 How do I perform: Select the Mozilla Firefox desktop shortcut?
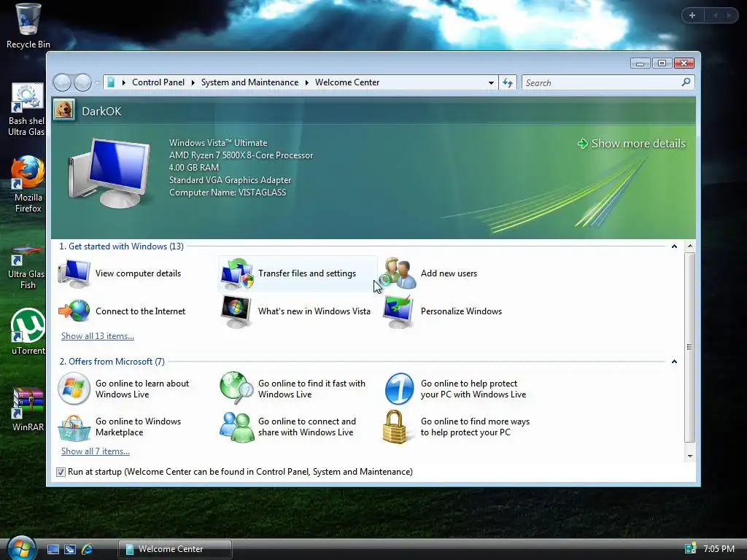coord(28,184)
